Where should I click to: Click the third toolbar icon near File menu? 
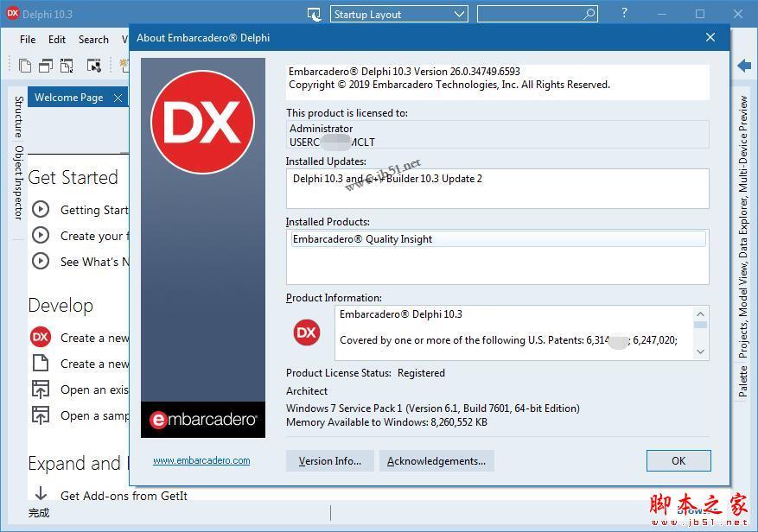click(x=67, y=66)
